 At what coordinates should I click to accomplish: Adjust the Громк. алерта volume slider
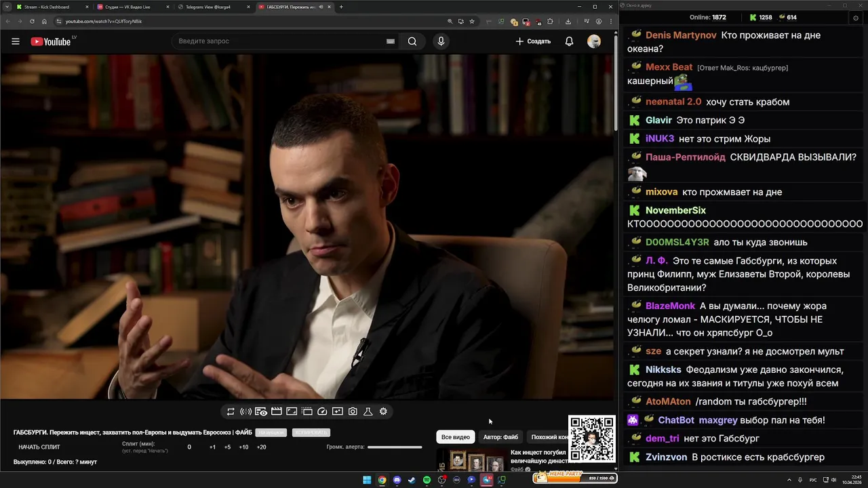pyautogui.click(x=395, y=447)
